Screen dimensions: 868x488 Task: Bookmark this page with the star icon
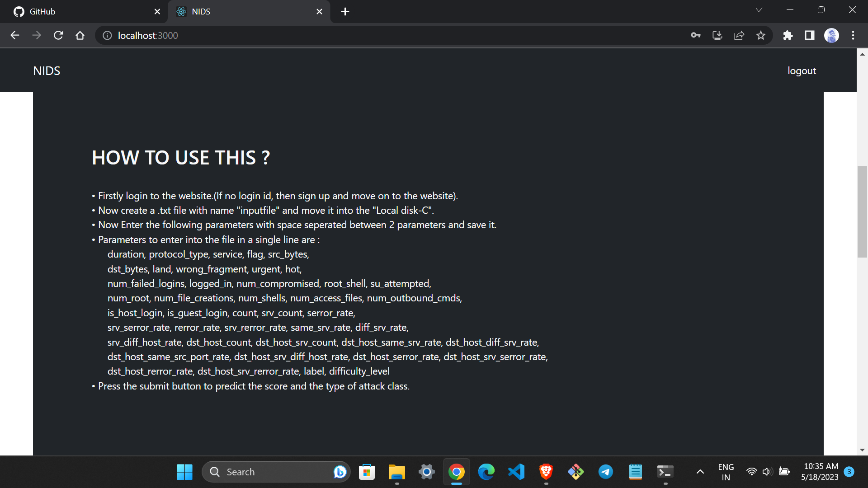[x=761, y=35]
